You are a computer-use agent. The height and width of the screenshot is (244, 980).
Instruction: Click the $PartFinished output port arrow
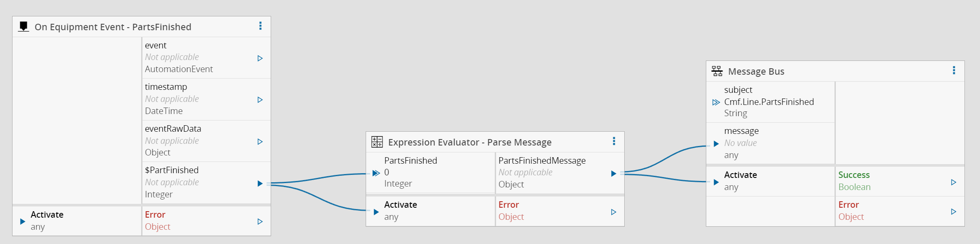(x=260, y=184)
